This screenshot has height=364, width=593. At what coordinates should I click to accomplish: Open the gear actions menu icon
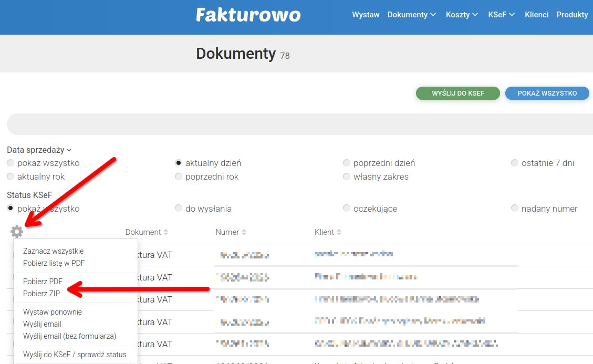[17, 232]
